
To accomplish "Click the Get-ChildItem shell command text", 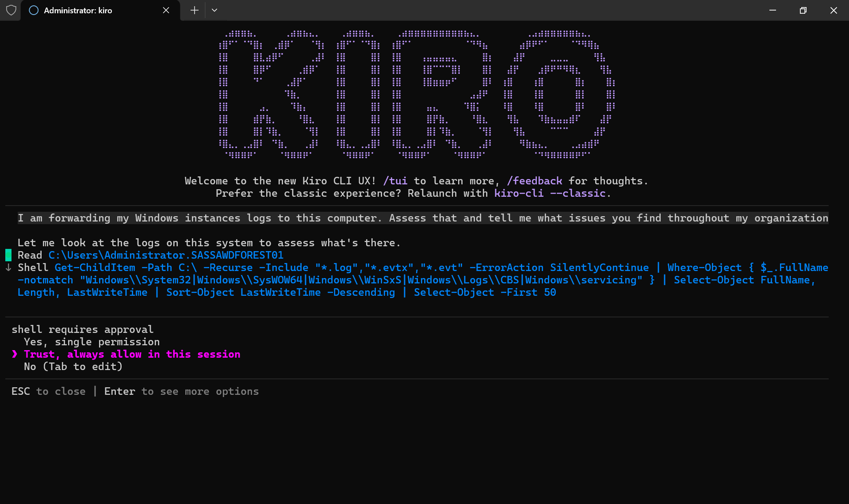I will pos(423,280).
